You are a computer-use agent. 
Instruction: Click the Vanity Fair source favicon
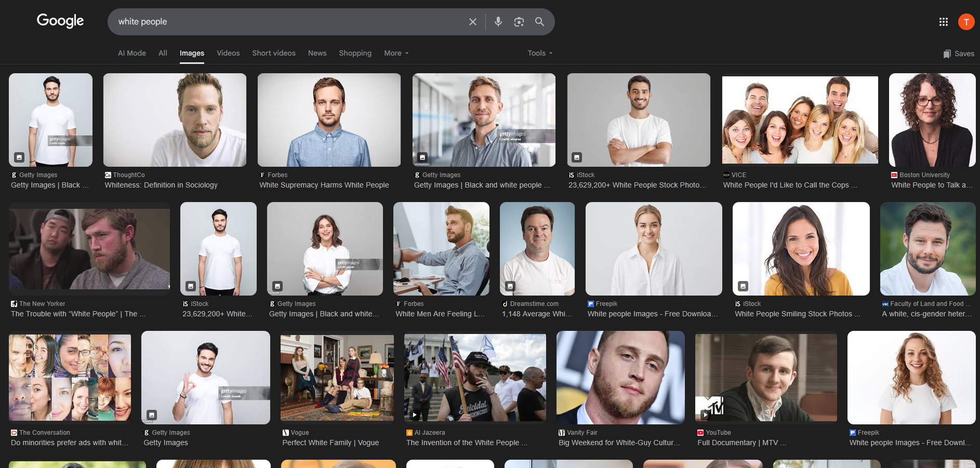click(x=562, y=433)
